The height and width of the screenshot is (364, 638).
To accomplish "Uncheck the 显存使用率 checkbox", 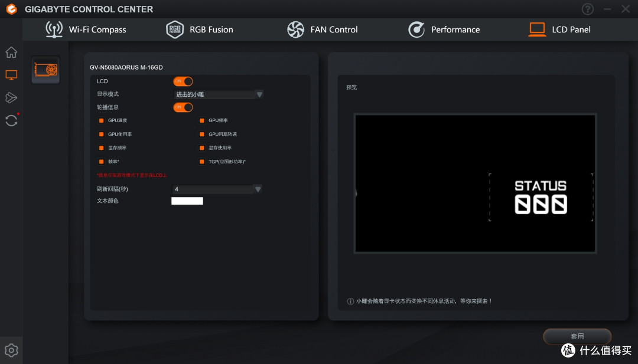I will (202, 148).
